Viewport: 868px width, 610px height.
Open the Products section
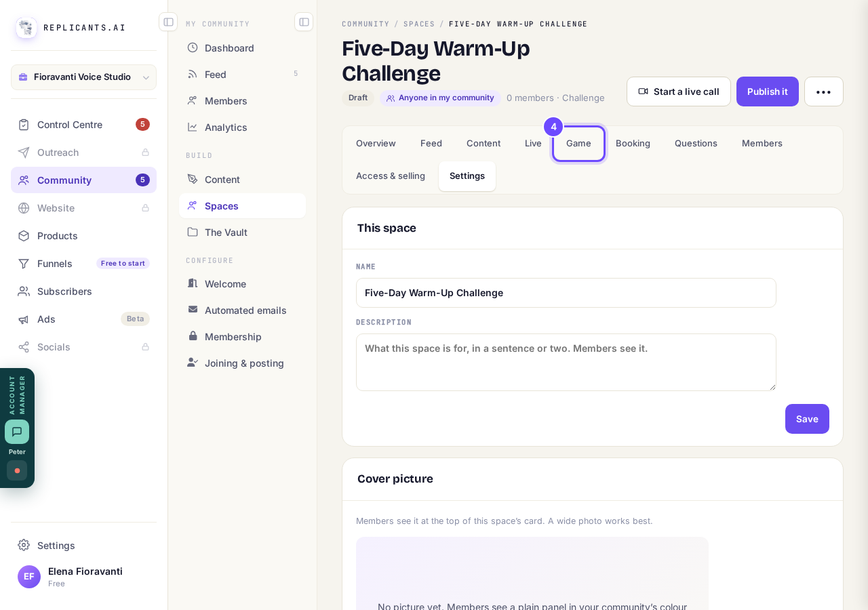pos(83,236)
